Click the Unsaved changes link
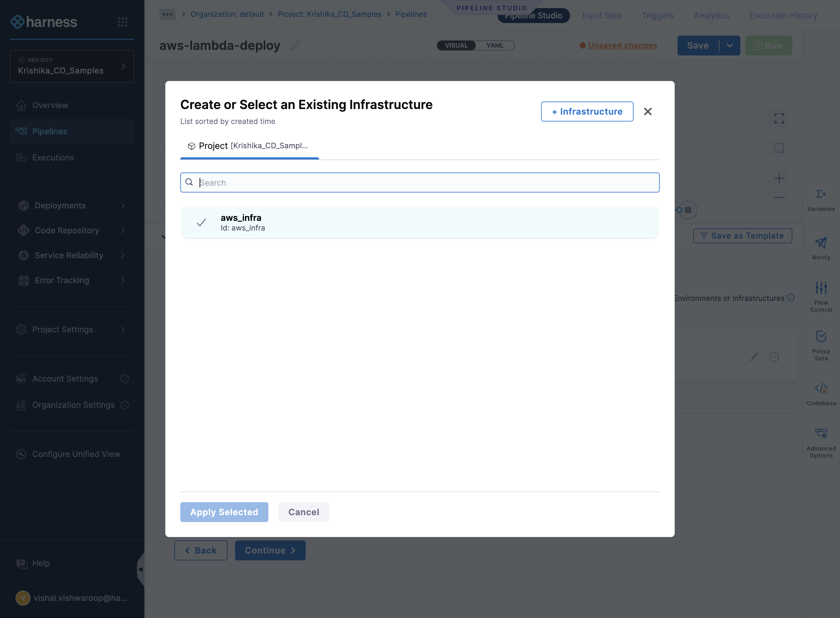Viewport: 840px width, 618px height. tap(622, 45)
